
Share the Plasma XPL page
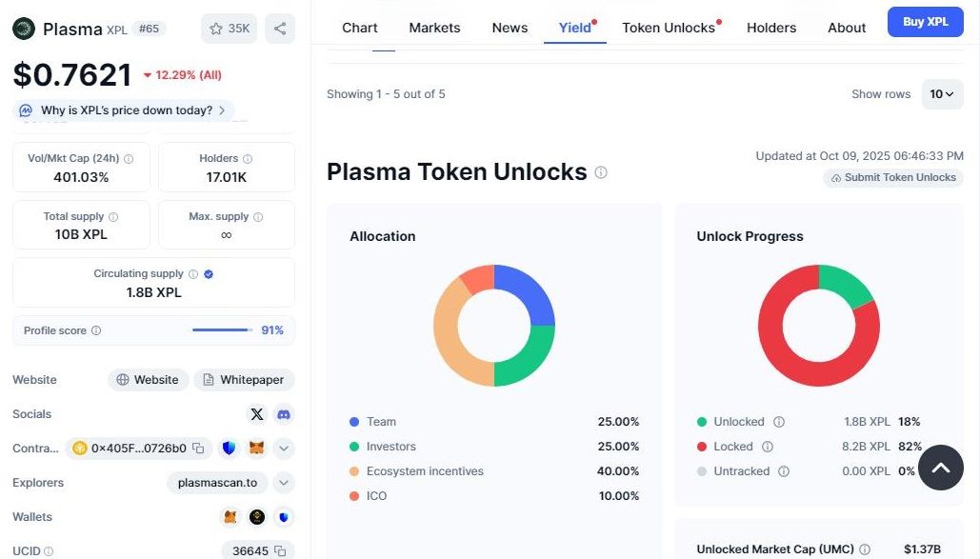[280, 29]
